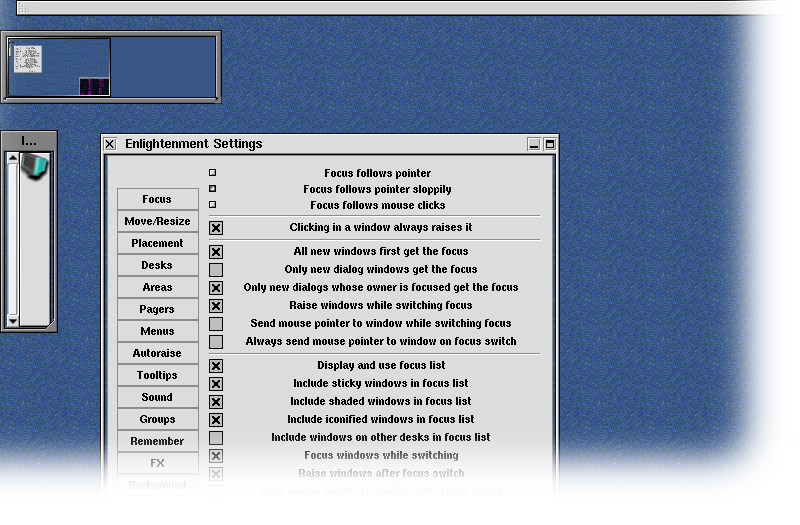Select settings window thumbnail in pager
The height and width of the screenshot is (525, 800).
tap(28, 59)
